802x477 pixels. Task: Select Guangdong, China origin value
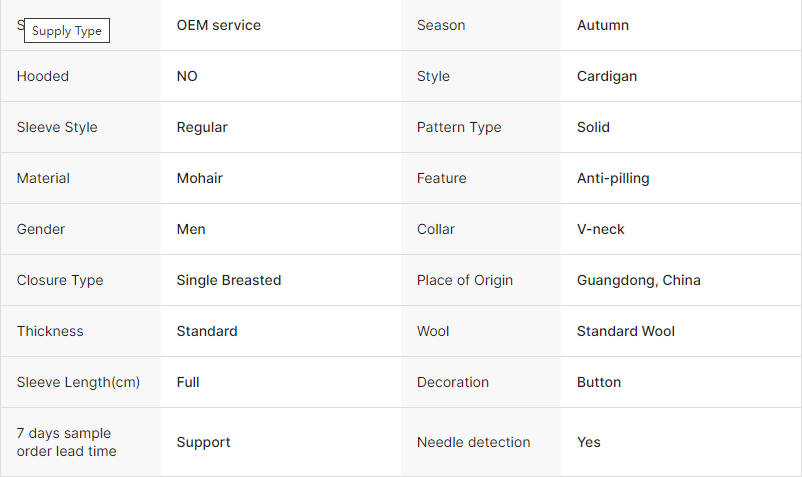638,280
